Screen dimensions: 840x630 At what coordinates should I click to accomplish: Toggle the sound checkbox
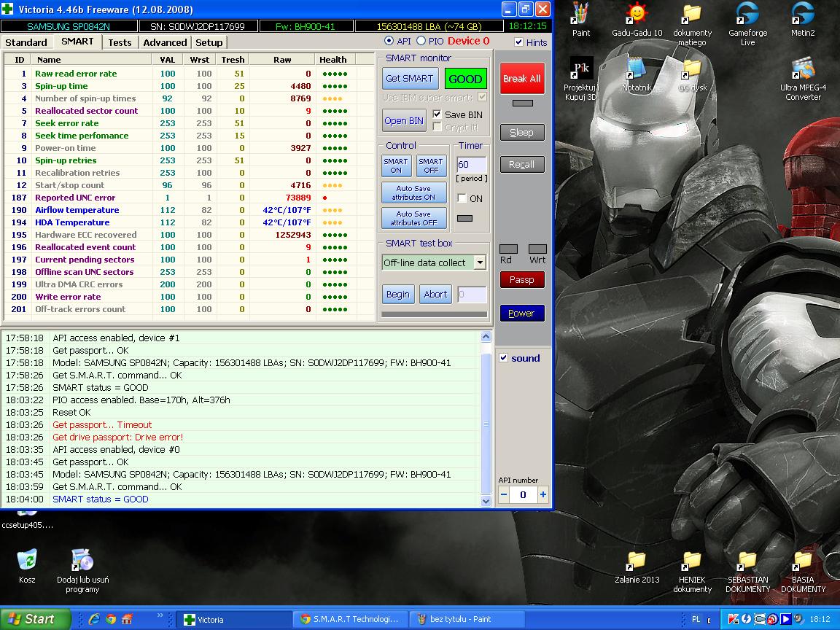(x=504, y=358)
